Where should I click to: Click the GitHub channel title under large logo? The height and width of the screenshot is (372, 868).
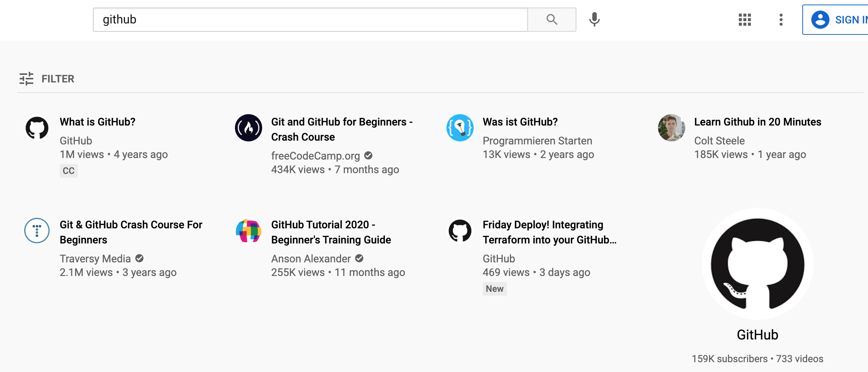758,335
